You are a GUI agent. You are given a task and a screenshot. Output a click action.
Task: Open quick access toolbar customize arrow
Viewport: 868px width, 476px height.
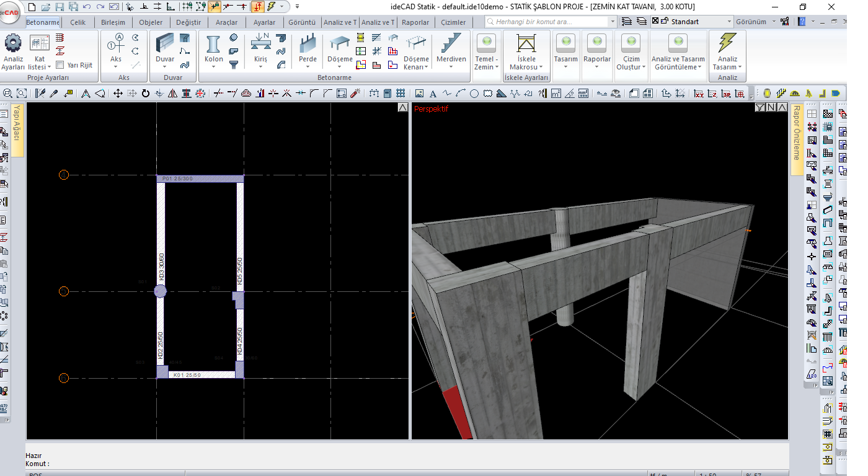point(297,7)
